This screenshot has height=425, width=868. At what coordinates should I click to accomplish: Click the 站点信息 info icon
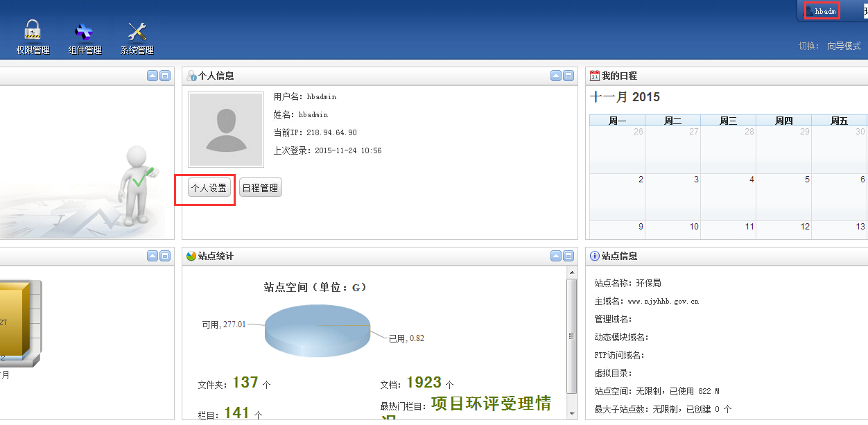594,257
